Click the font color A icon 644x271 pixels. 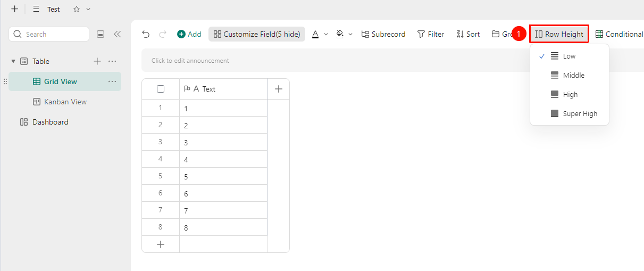(x=315, y=34)
